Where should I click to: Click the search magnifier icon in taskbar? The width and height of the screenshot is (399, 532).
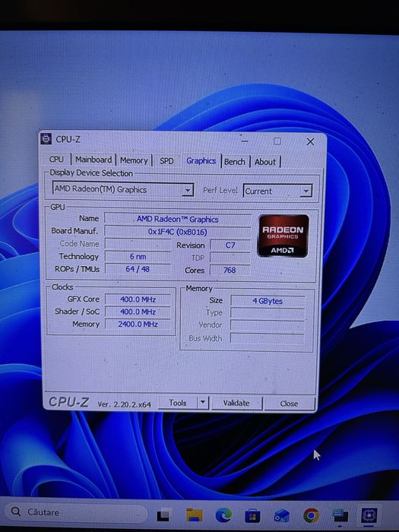(16, 511)
